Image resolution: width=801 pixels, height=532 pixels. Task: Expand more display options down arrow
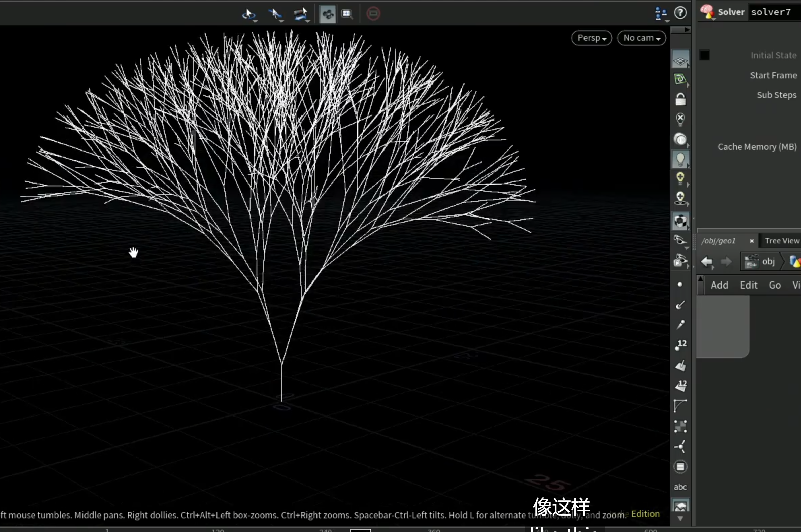coord(680,519)
